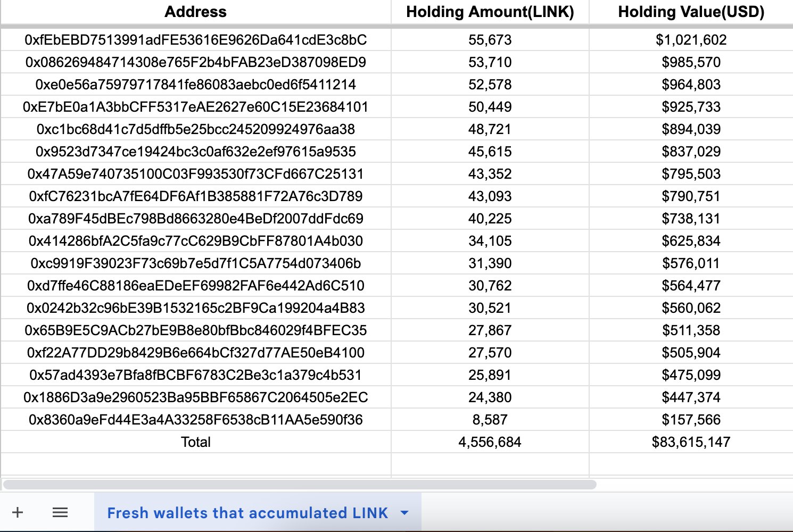
Task: Click the empty cell below Total
Action: click(x=195, y=464)
